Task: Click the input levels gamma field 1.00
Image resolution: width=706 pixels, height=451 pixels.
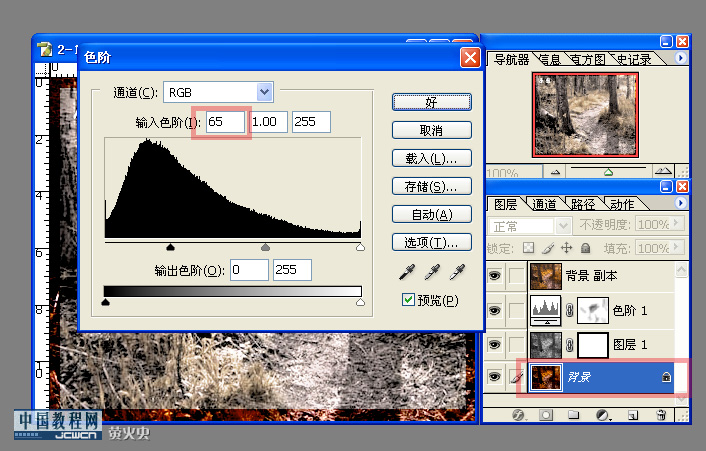Action: [x=268, y=122]
